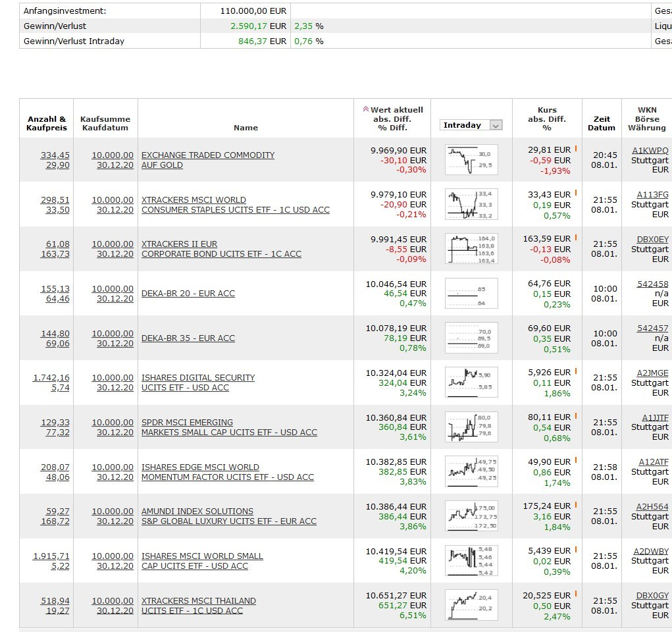Click quantity link 334,45 for Gold
Screen dimensions: 672x632
pos(55,155)
